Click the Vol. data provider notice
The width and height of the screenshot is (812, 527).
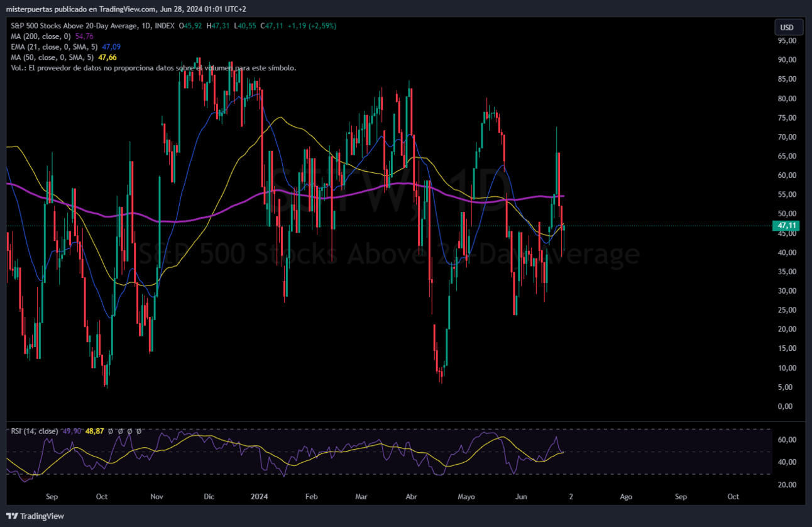[154, 67]
